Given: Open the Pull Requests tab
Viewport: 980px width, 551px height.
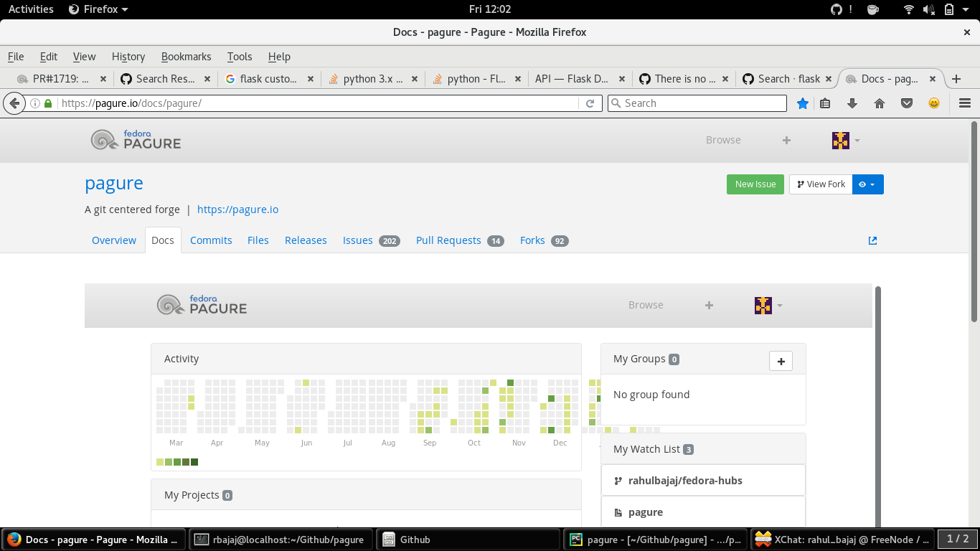Looking at the screenshot, I should pyautogui.click(x=460, y=240).
